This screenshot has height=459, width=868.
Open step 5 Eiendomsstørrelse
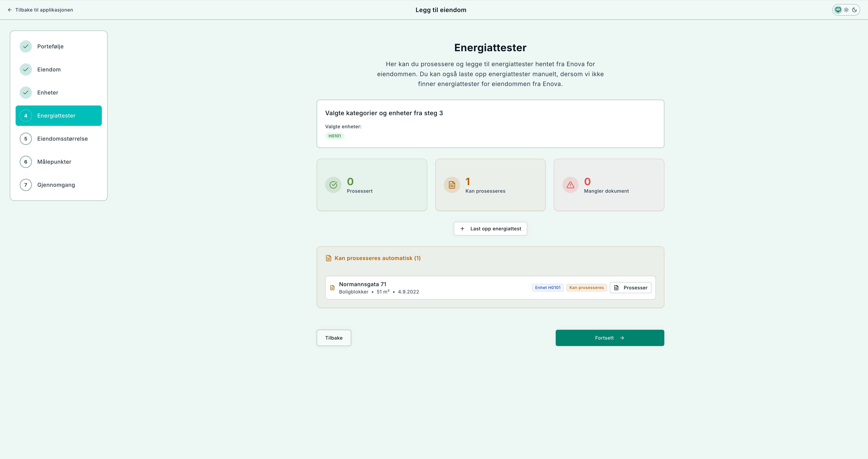click(62, 139)
